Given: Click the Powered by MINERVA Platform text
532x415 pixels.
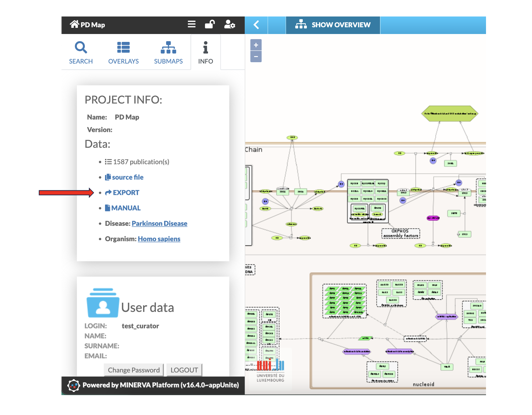Looking at the screenshot, I should [x=161, y=385].
